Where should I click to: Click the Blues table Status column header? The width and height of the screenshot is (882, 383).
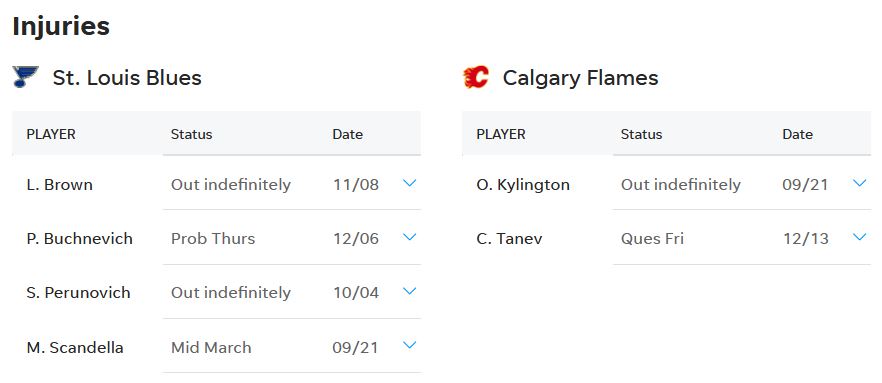(x=191, y=134)
